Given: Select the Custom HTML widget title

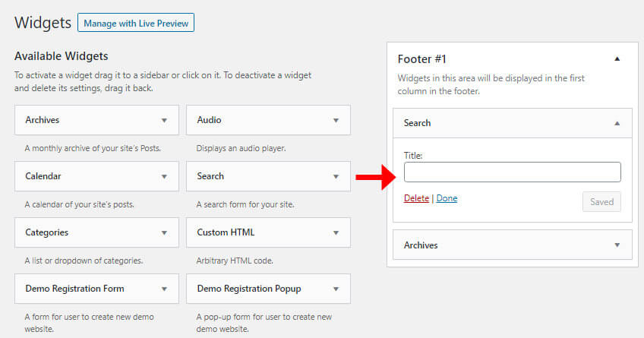Looking at the screenshot, I should click(226, 232).
